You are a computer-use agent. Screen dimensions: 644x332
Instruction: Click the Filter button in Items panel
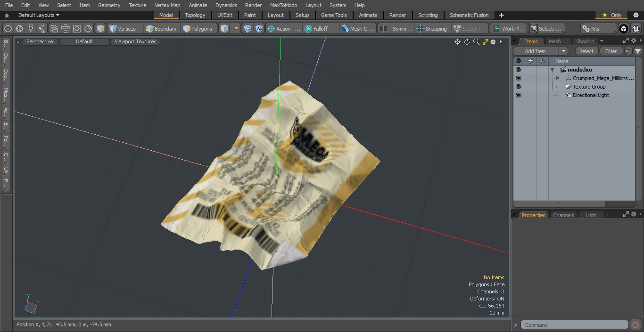point(611,51)
